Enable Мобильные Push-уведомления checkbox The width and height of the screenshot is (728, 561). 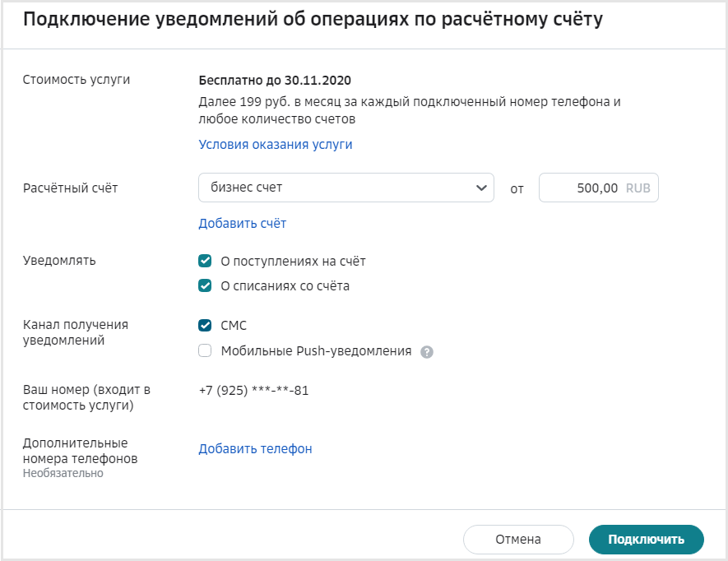205,350
